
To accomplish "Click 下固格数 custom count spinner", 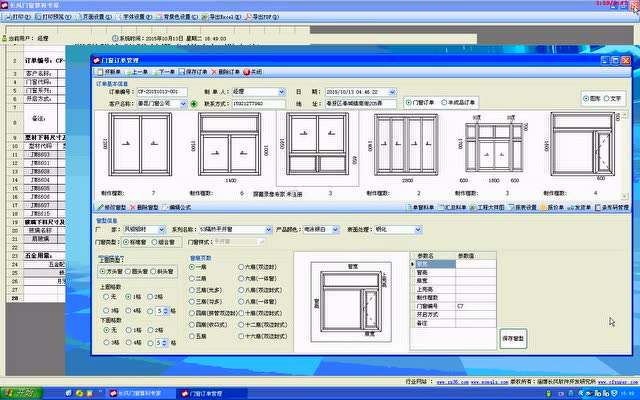I will click(164, 343).
